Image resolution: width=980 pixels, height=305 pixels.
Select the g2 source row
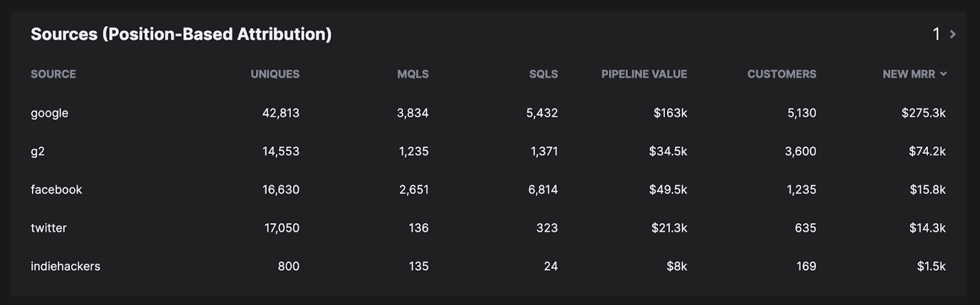[x=38, y=151]
